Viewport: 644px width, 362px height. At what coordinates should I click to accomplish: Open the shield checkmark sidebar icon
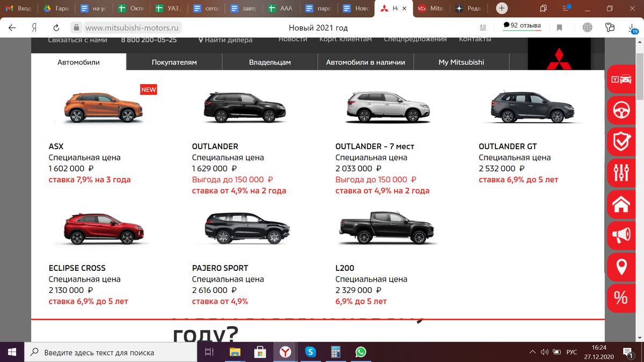pyautogui.click(x=621, y=142)
